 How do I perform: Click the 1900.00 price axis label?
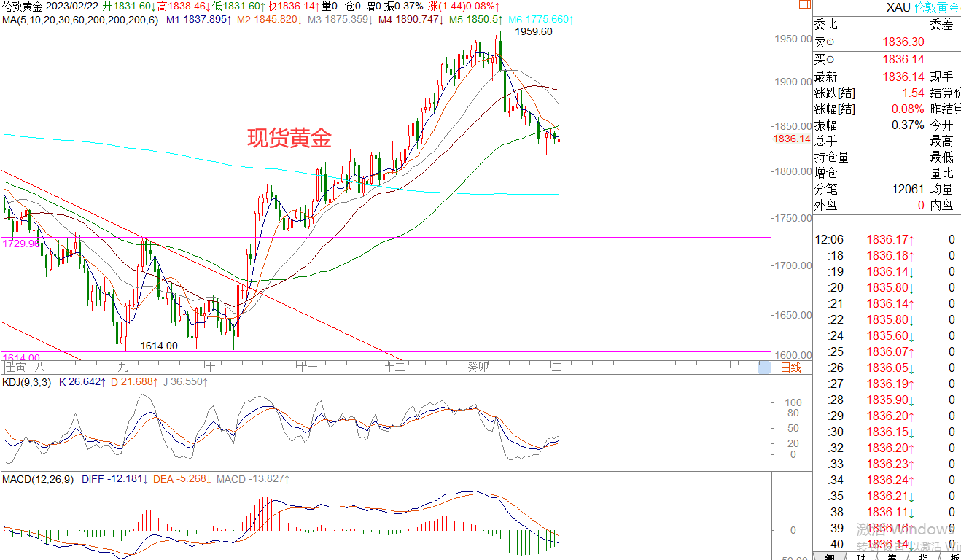(793, 82)
